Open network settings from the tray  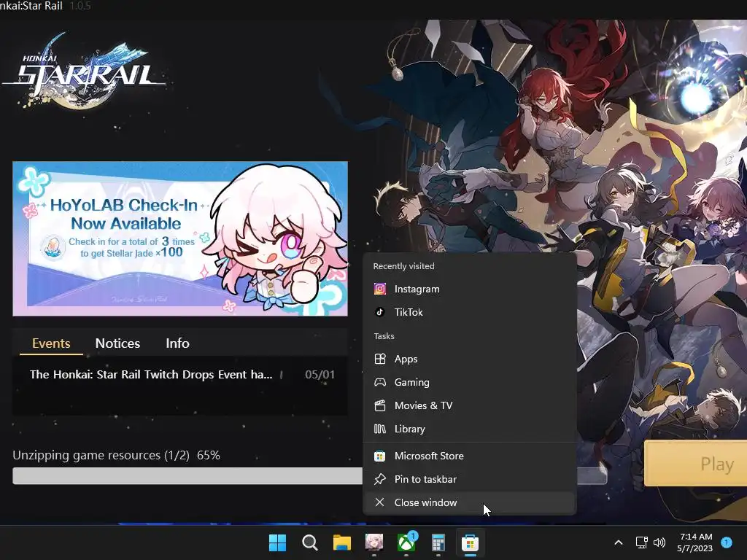642,542
